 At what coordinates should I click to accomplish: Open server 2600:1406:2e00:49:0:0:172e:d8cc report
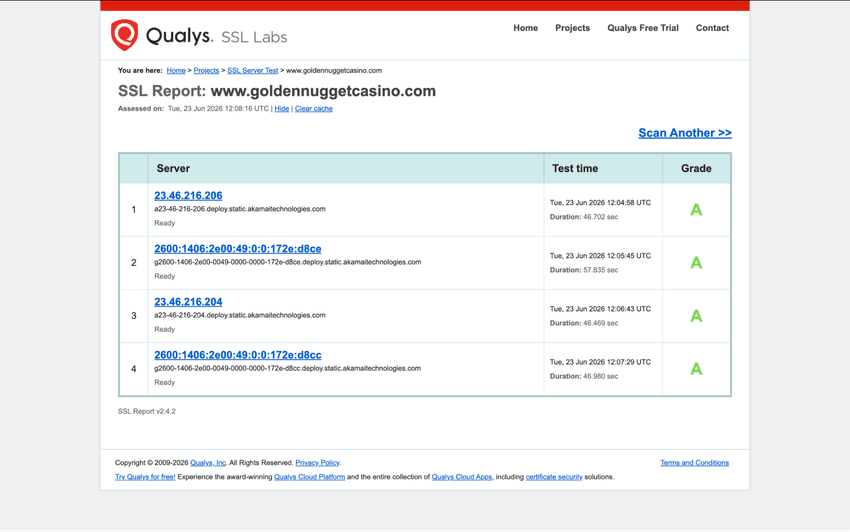pos(237,355)
